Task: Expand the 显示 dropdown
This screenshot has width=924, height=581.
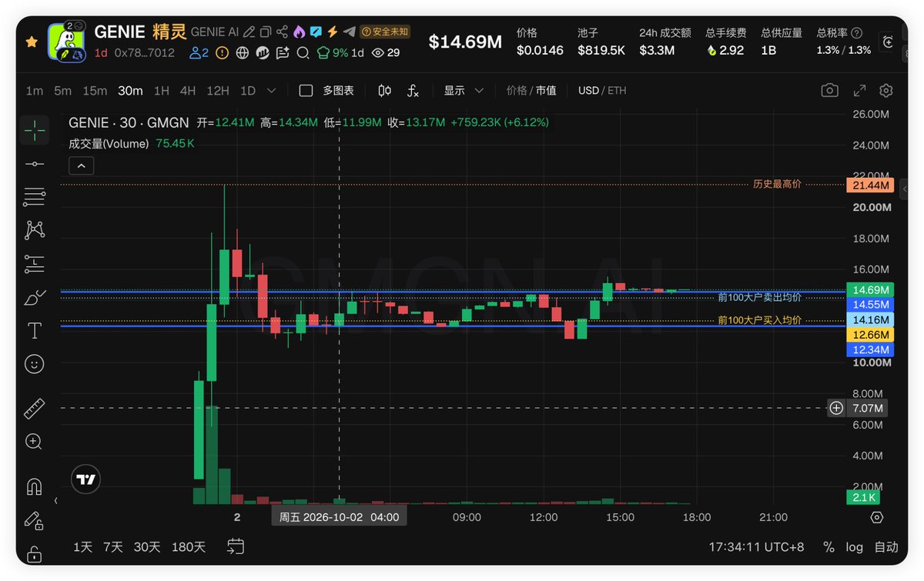Action: click(x=464, y=91)
